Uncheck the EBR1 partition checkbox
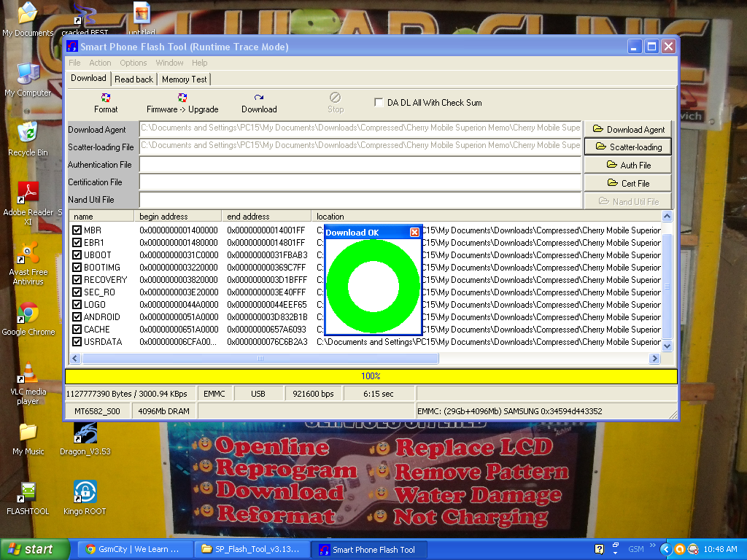 (77, 242)
